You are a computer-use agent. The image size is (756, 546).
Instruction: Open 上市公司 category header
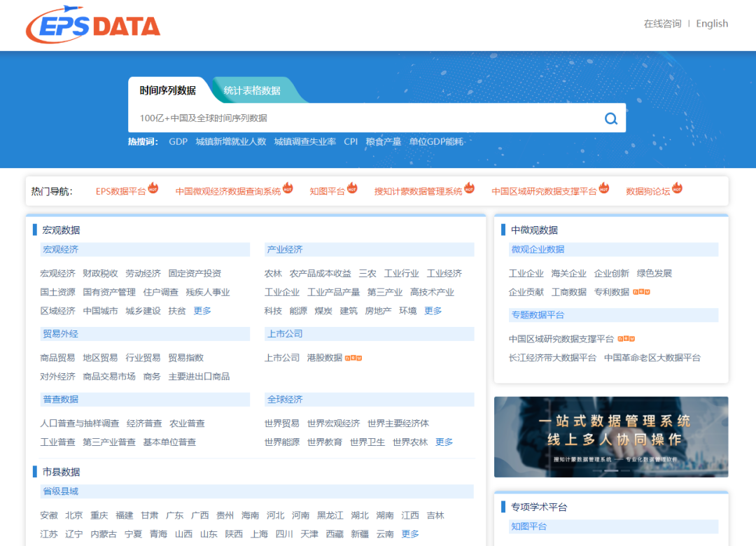coord(285,334)
